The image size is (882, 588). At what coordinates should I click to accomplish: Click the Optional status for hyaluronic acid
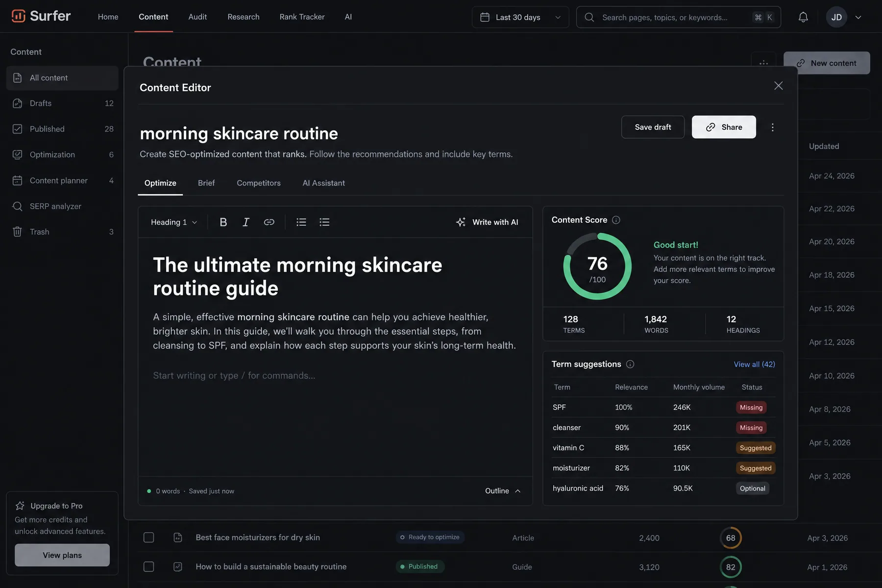[753, 489]
